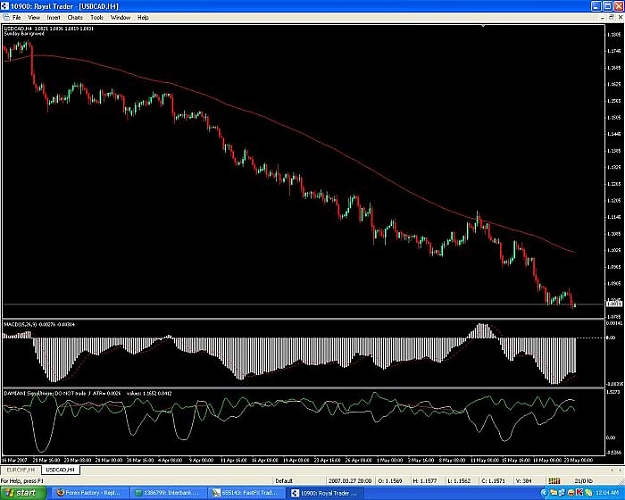Image resolution: width=625 pixels, height=500 pixels.
Task: Click the 9 Apr 00:00 time axis label
Action: coord(201,460)
